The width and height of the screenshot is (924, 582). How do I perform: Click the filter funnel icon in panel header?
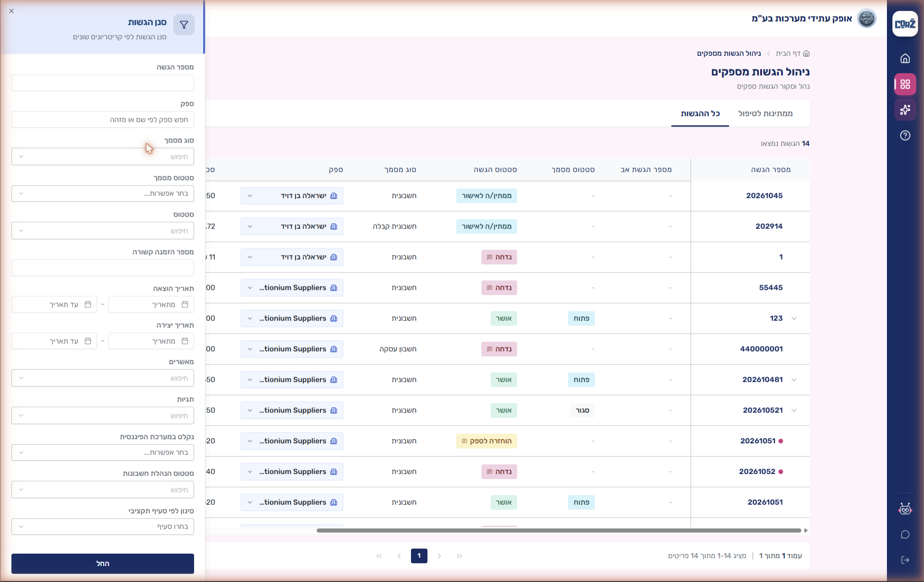point(184,25)
